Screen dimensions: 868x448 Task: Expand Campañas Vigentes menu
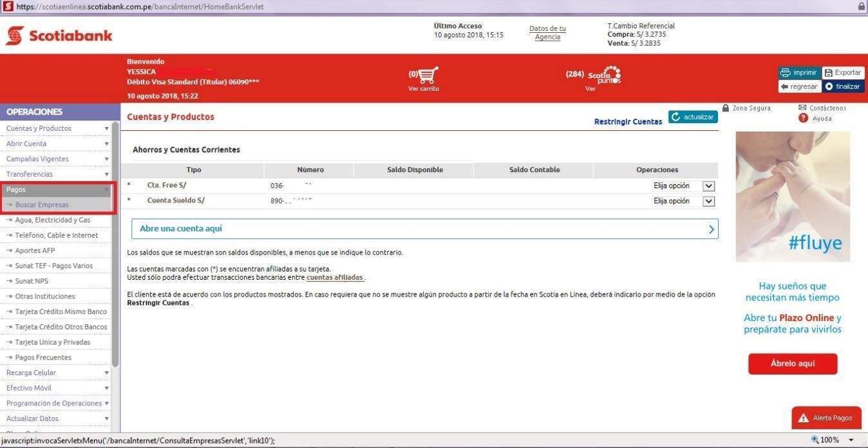tap(57, 159)
